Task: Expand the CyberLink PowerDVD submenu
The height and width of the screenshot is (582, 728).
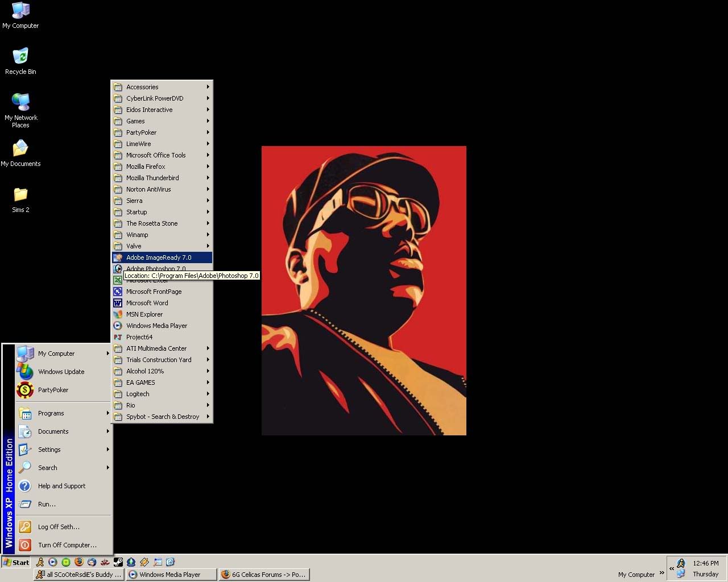Action: pos(162,98)
